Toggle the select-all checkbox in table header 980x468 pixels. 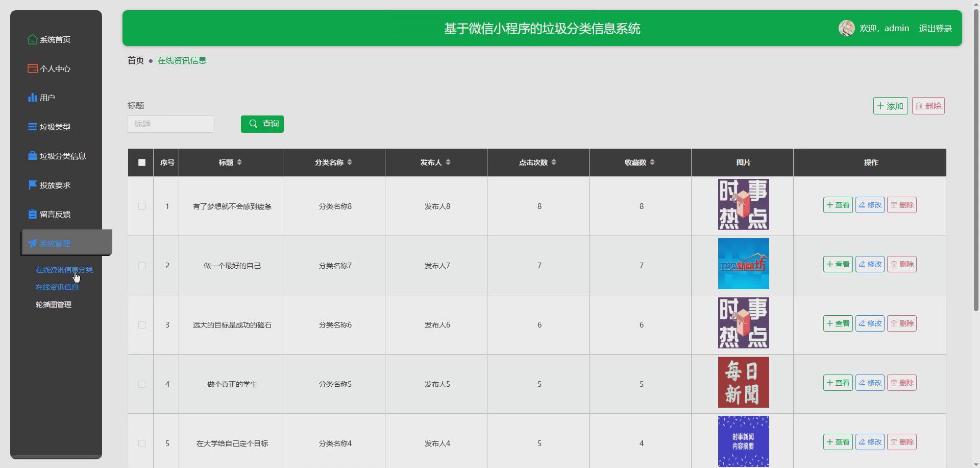[x=142, y=162]
